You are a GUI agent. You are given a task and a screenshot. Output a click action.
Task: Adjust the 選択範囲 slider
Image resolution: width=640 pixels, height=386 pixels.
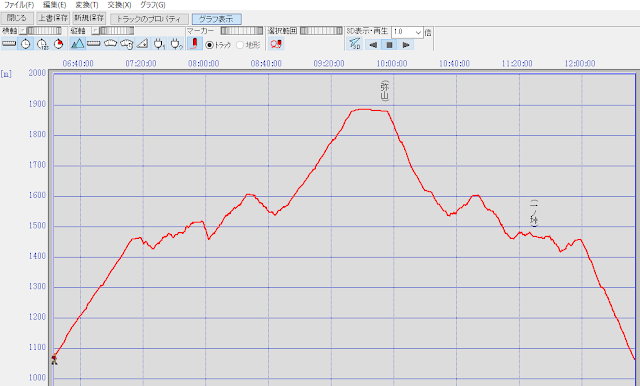[x=321, y=31]
